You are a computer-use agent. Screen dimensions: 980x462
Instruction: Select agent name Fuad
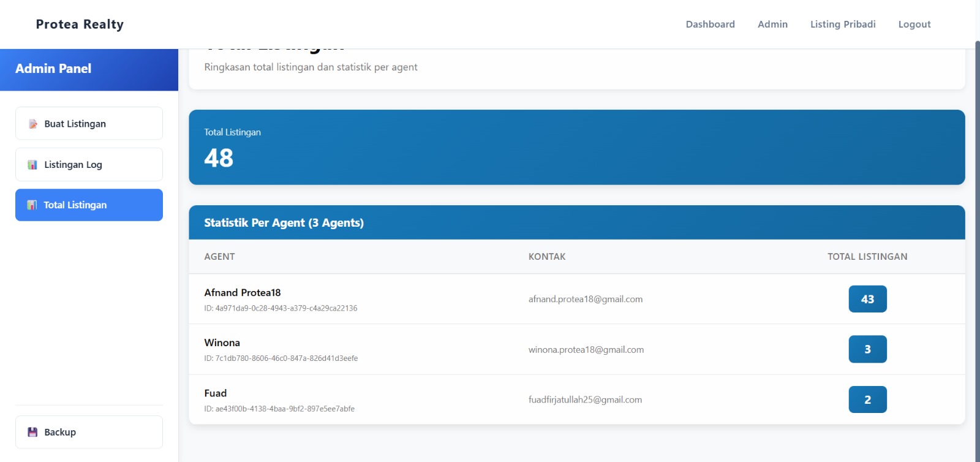[x=216, y=393]
